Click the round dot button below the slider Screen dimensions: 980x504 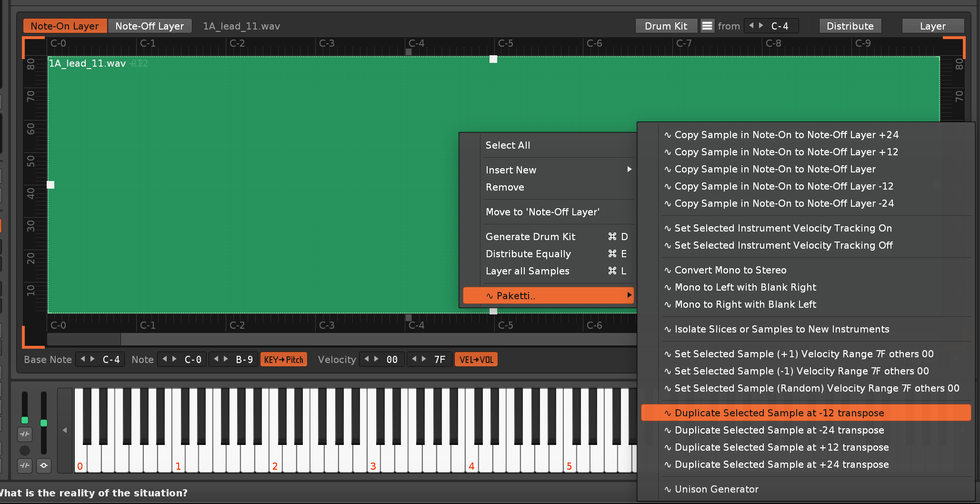25,450
